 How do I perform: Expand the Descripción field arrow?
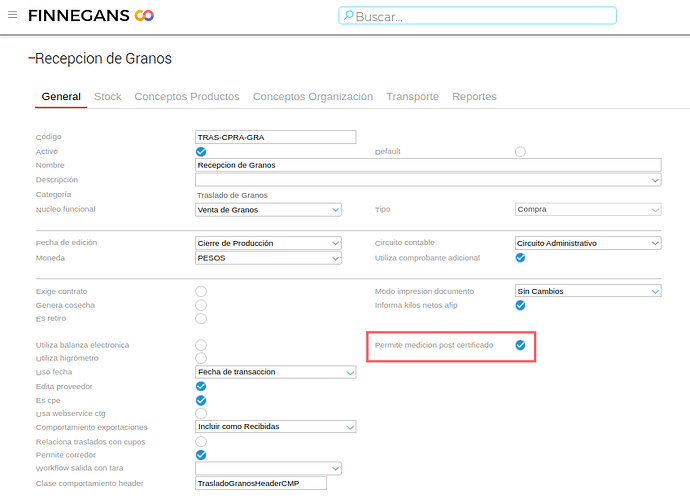point(655,180)
